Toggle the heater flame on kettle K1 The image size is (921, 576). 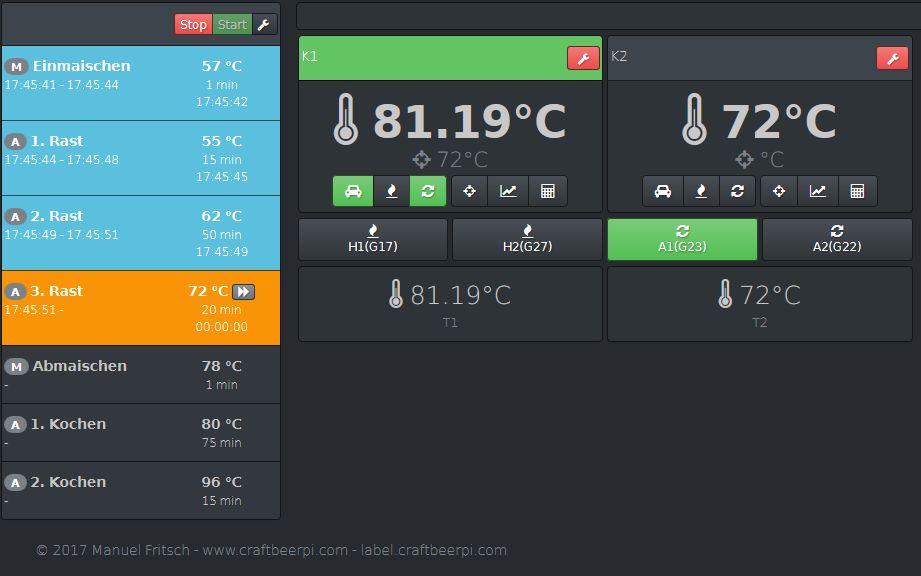pos(391,191)
